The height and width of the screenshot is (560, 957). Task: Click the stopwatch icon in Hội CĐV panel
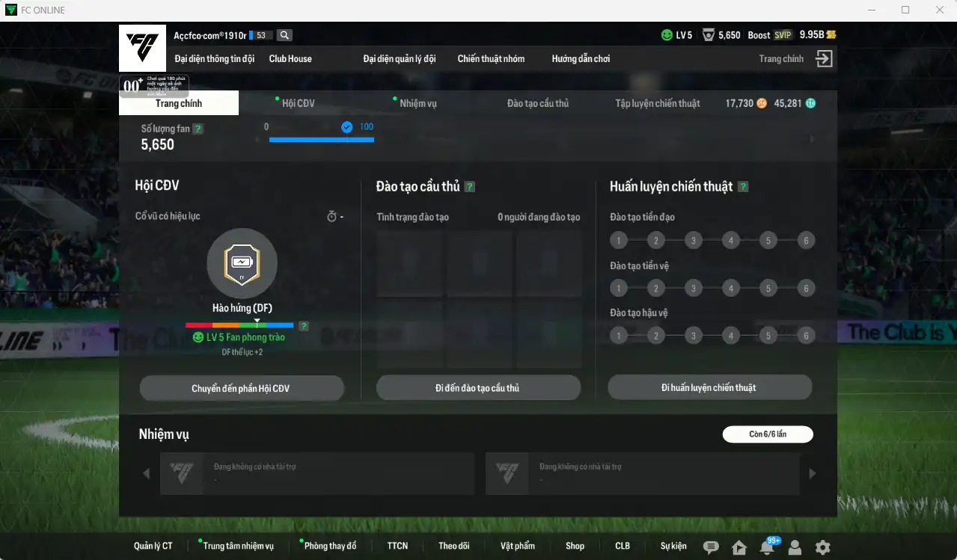(332, 217)
